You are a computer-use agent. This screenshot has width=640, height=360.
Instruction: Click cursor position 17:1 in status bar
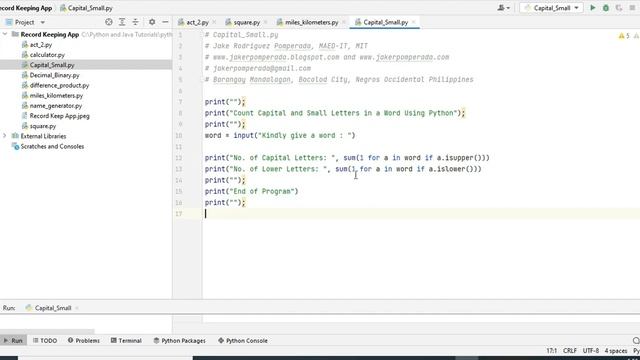coord(551,351)
